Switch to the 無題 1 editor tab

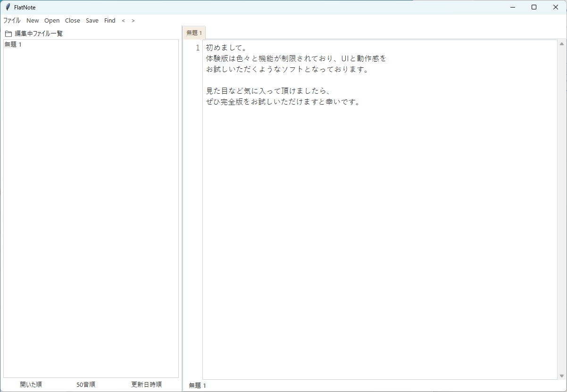coord(194,33)
